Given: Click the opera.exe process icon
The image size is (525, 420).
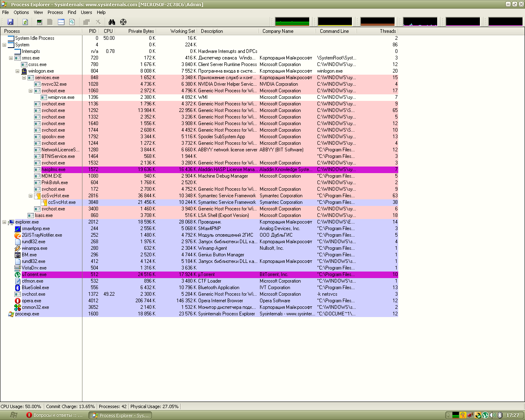Looking at the screenshot, I should (x=18, y=301).
